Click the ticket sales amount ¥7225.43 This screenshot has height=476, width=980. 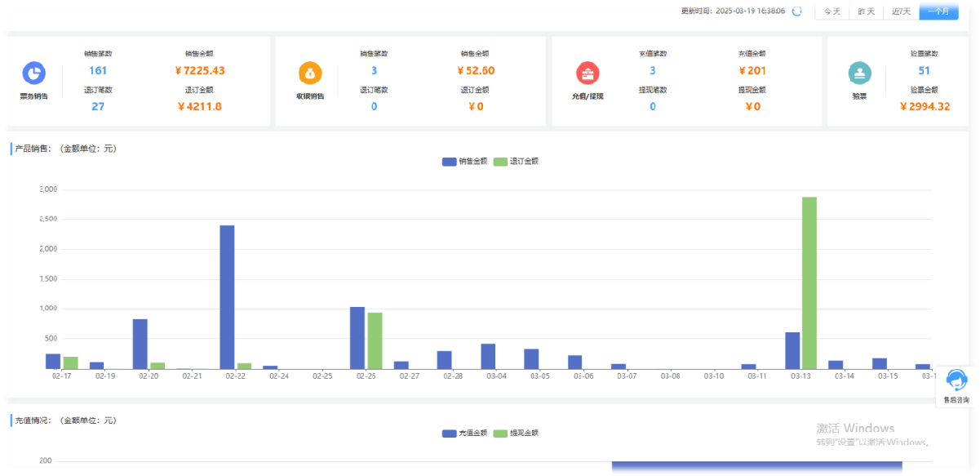click(199, 70)
